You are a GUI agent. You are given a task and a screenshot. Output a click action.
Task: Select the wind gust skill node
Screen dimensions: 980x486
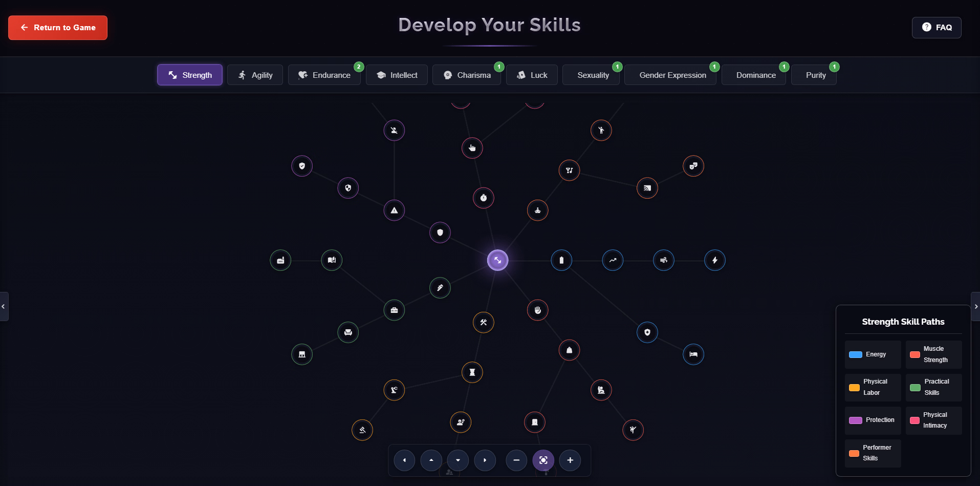[664, 260]
